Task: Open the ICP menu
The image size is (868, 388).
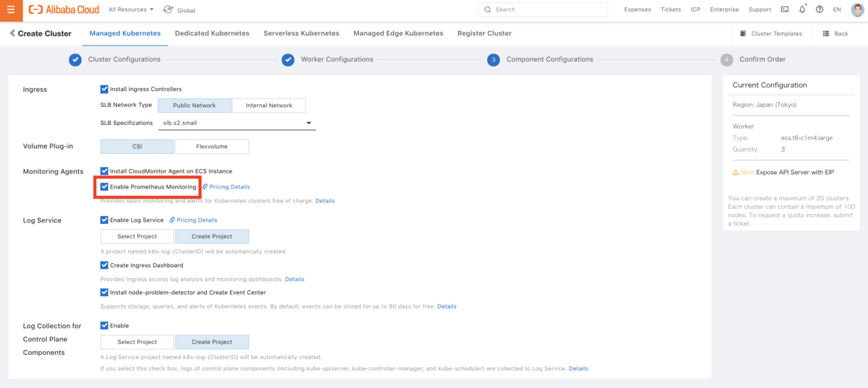Action: click(695, 10)
